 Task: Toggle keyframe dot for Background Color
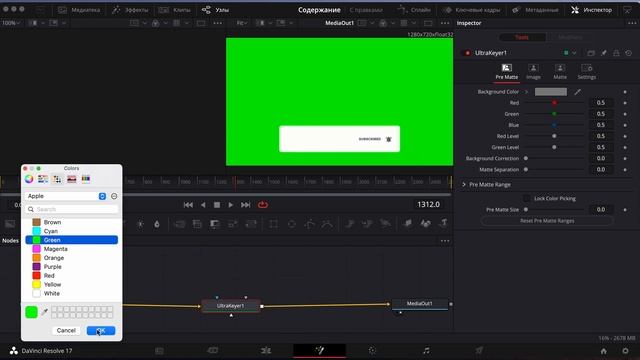click(x=625, y=92)
